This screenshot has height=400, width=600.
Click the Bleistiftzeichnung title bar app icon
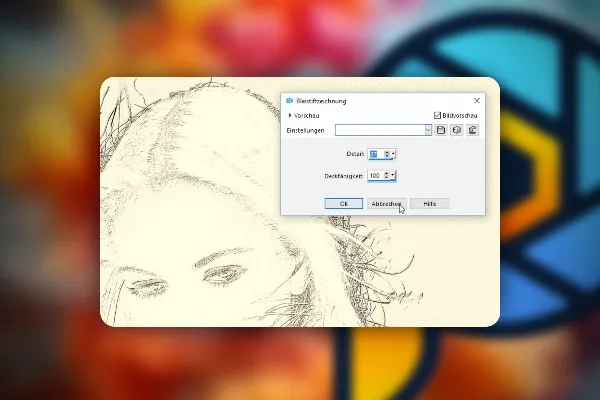click(289, 101)
